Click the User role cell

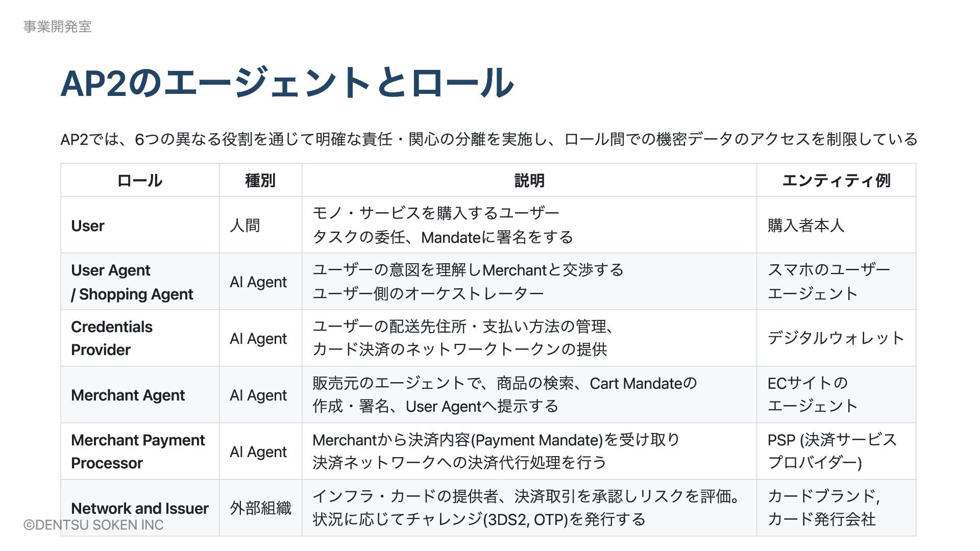click(88, 226)
